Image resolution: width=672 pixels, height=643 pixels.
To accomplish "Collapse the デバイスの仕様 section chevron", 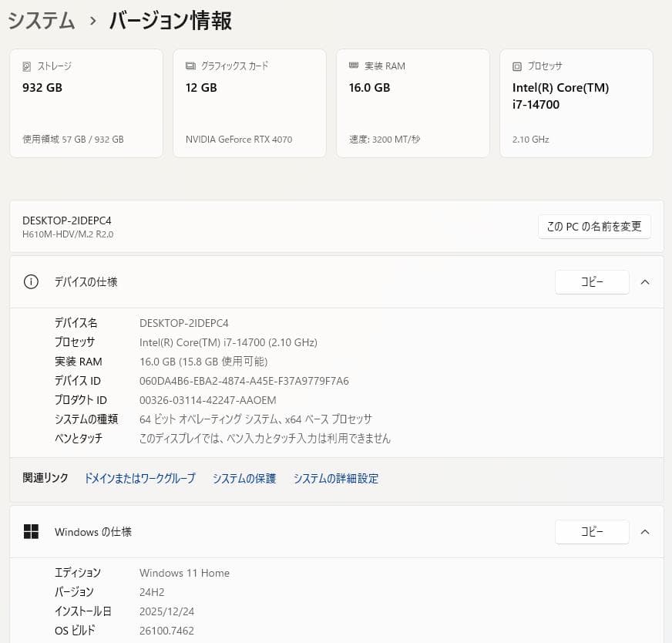I will click(x=645, y=282).
